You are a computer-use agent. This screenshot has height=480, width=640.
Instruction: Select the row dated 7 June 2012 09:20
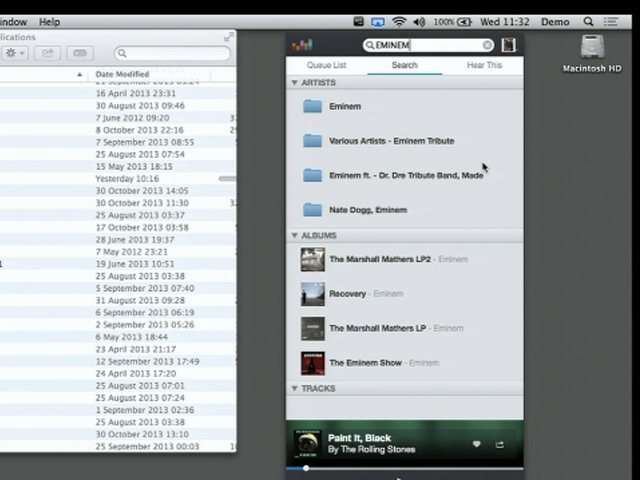(118, 118)
